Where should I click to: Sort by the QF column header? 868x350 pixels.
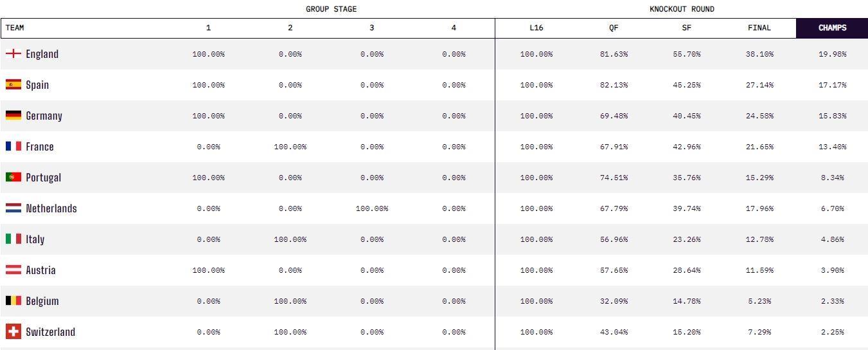point(614,28)
